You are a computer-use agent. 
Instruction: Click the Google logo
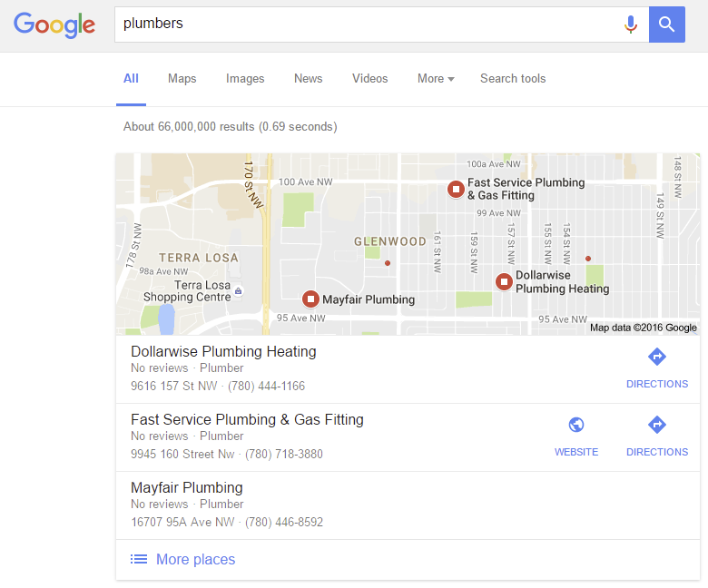coord(54,24)
